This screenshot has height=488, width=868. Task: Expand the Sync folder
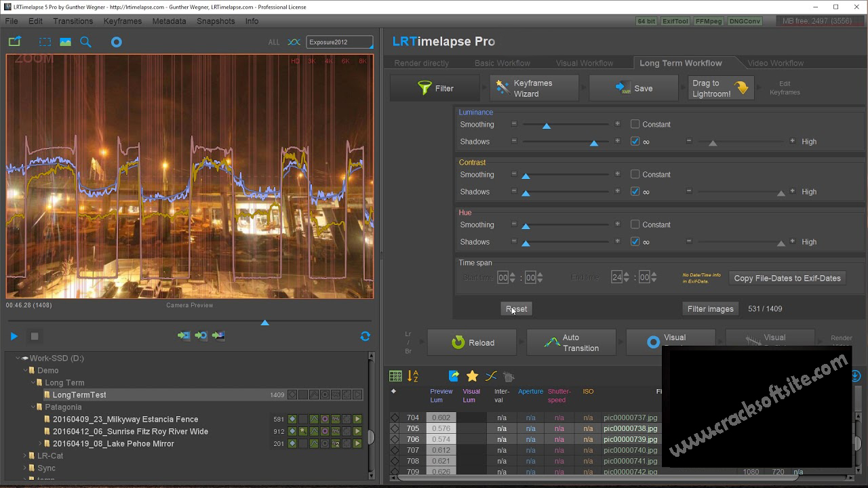25,468
